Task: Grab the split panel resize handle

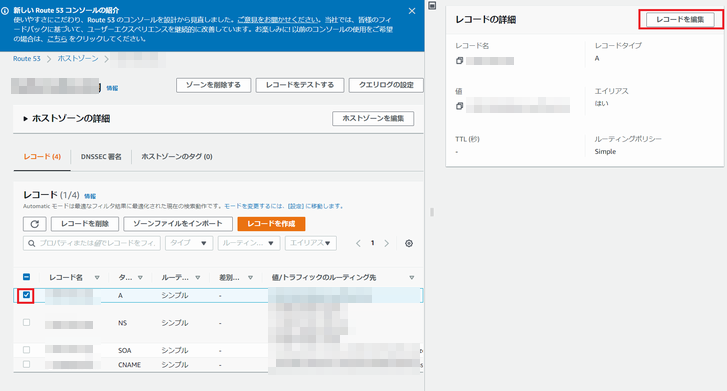Action: click(x=432, y=212)
